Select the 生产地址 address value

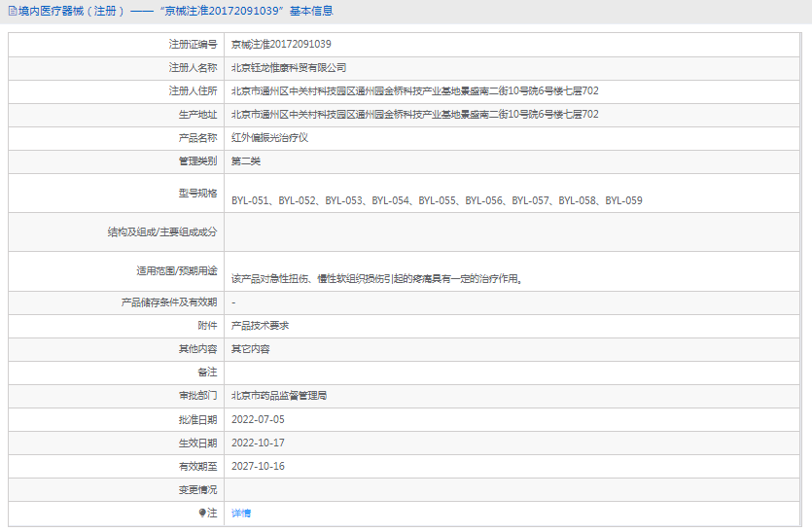coord(415,114)
